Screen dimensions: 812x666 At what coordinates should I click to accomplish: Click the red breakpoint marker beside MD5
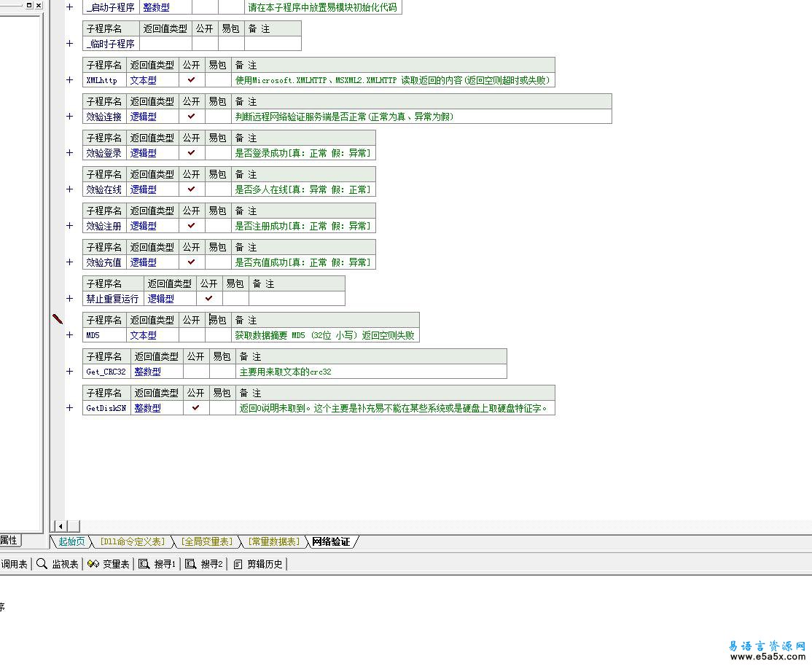click(58, 319)
